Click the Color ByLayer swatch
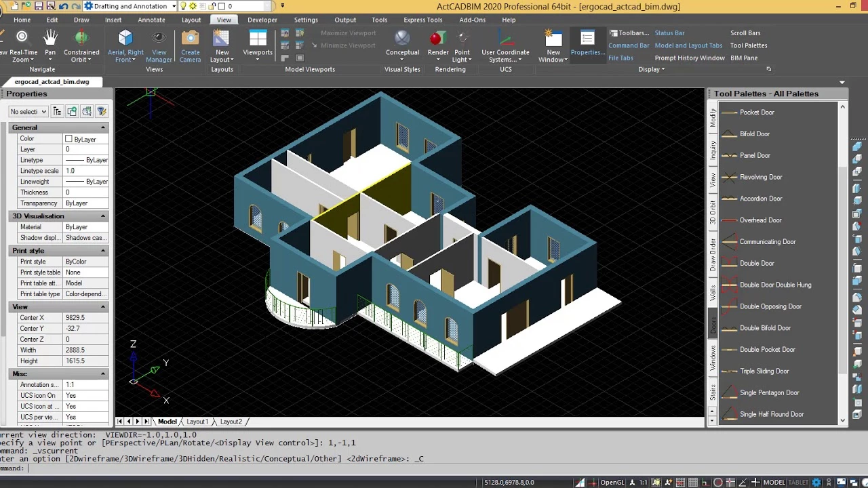Image resolution: width=868 pixels, height=488 pixels. (x=68, y=139)
